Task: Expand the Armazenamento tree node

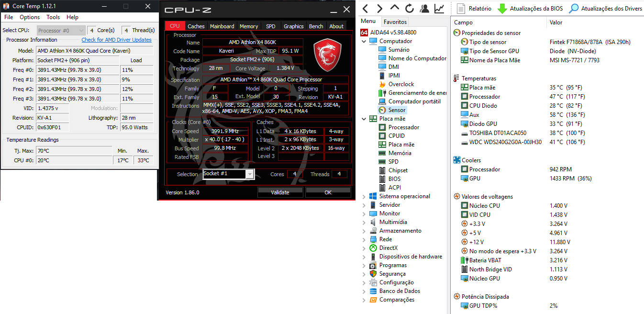Action: click(364, 231)
